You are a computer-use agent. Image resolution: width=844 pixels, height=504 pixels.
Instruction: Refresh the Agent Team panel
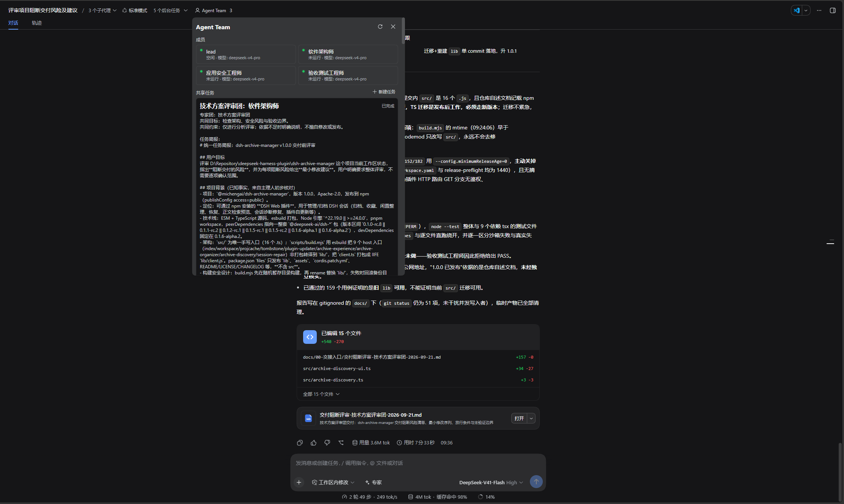[380, 27]
